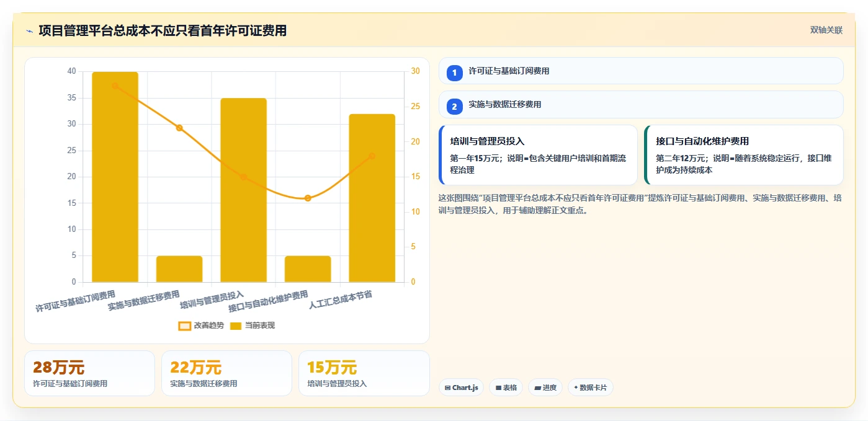868x421 pixels.
Task: Click the text 第二年12万元 description
Action: pyautogui.click(x=745, y=164)
